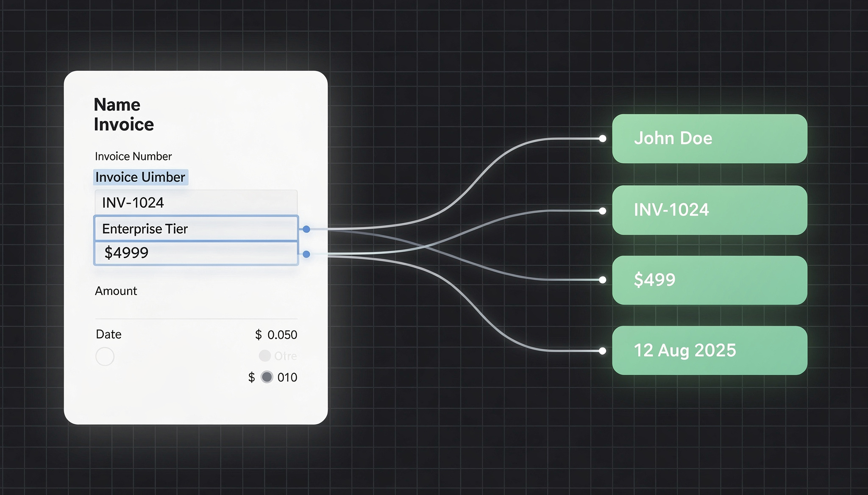
Task: Click the INV-1024 green output node
Action: (709, 210)
